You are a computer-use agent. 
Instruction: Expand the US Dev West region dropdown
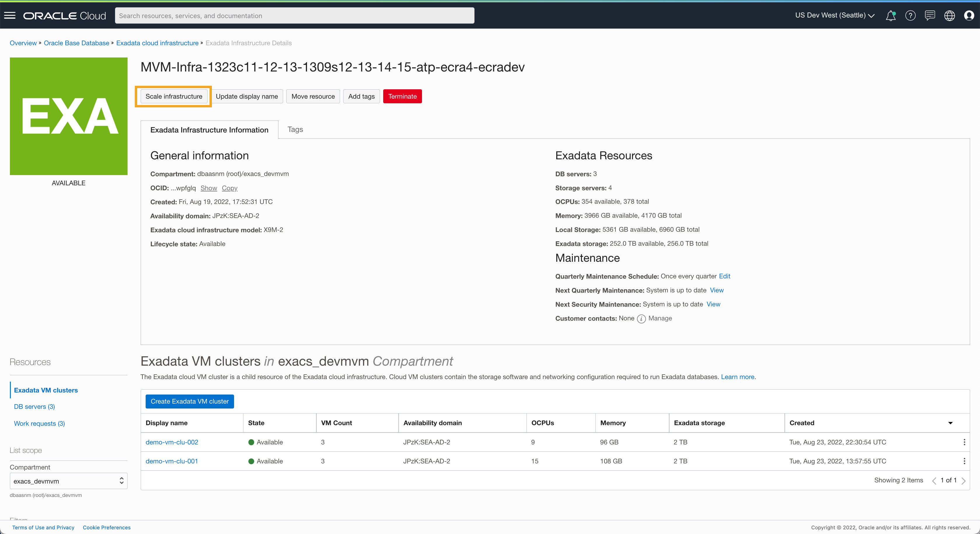point(835,15)
